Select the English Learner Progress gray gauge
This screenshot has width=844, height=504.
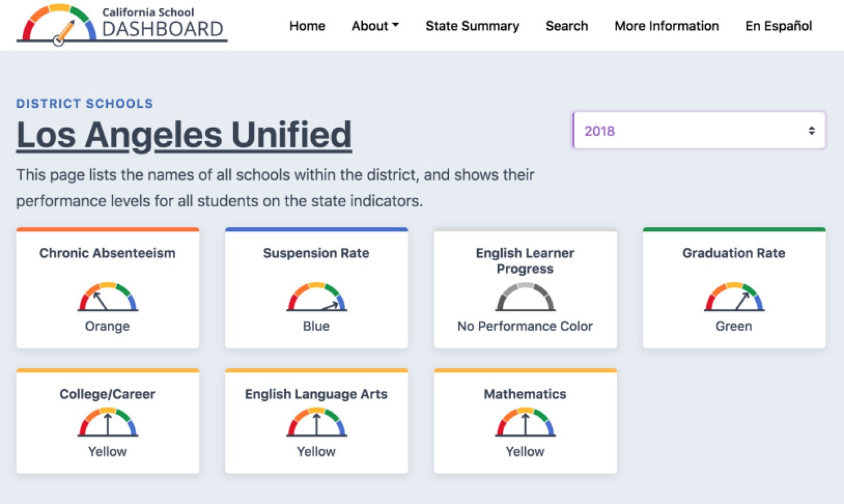[525, 297]
